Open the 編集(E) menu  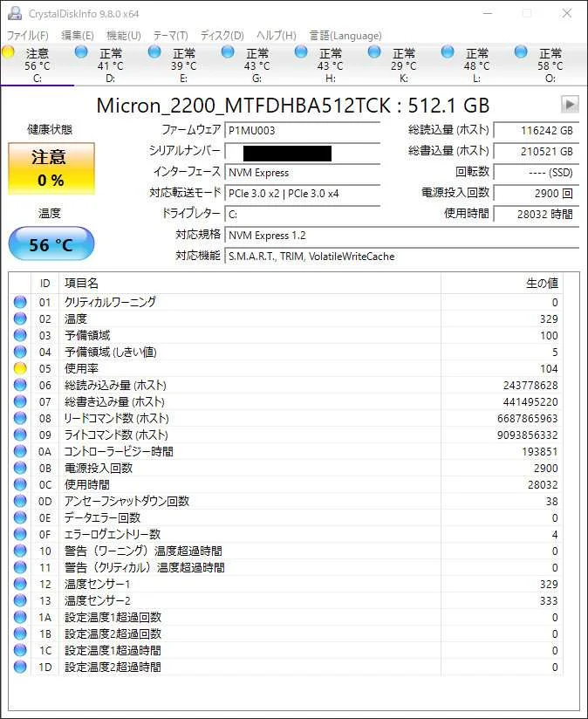coord(78,35)
